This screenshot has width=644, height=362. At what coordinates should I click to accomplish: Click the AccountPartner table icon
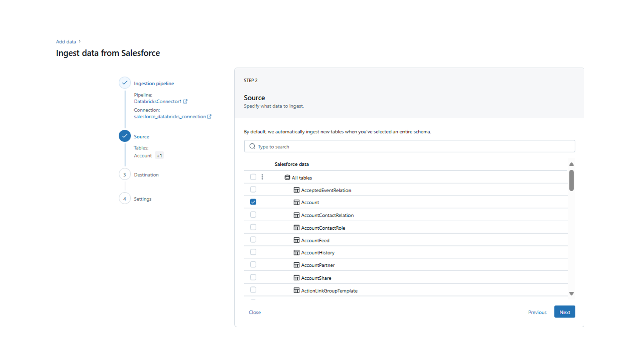click(297, 265)
